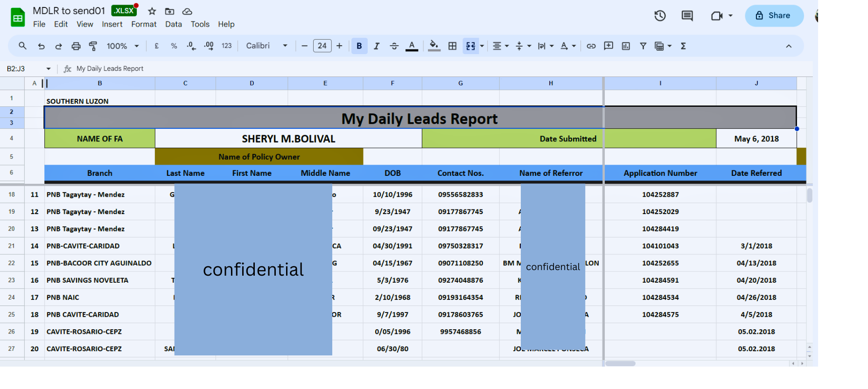This screenshot has width=868, height=389.
Task: Open the comments history icon
Action: [x=687, y=16]
